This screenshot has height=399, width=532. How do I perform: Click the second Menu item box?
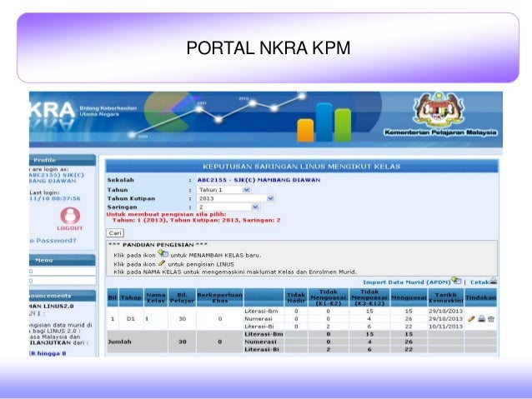pos(63,281)
